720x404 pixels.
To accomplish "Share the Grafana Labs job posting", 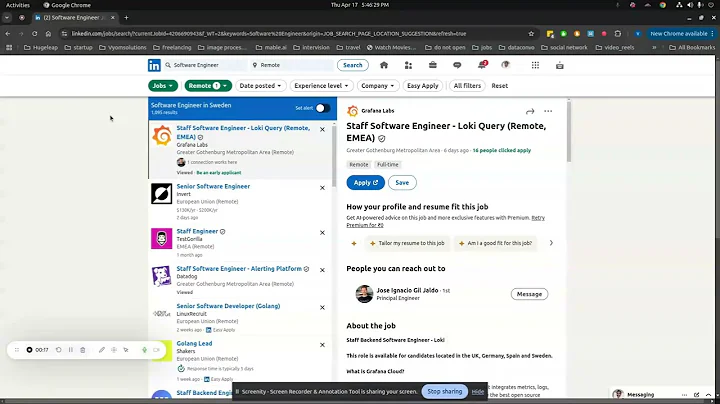I will click(x=530, y=111).
